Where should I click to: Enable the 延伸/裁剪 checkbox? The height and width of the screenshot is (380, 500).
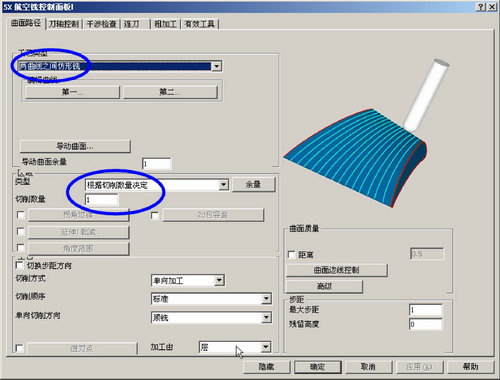coord(21,231)
